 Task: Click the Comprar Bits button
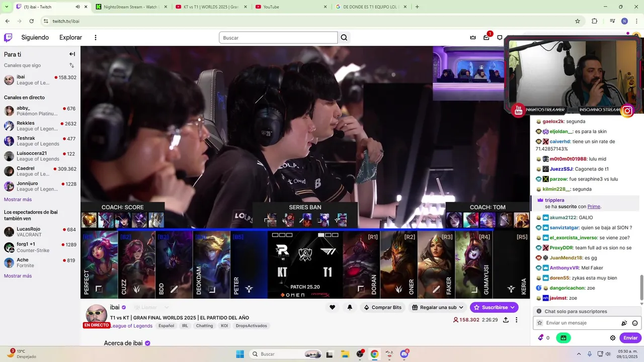pyautogui.click(x=382, y=307)
